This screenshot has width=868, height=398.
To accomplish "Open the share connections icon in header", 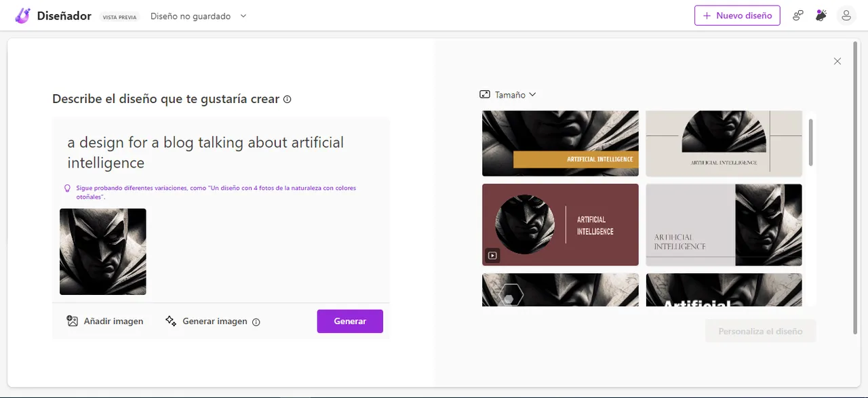I will (798, 16).
